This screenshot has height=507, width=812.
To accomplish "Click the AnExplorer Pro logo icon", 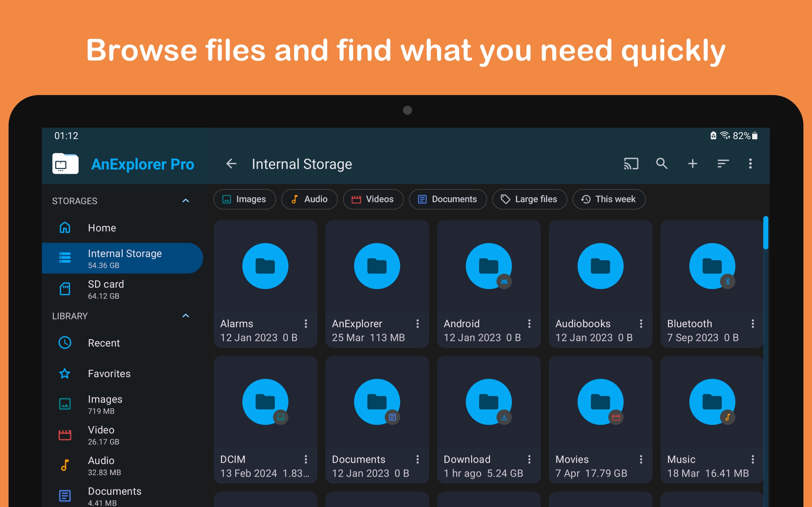I will tap(65, 164).
